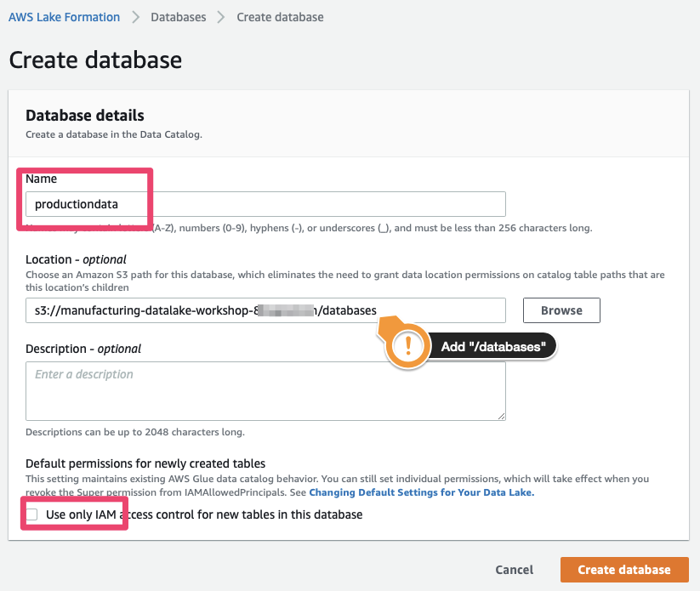700x591 pixels.
Task: Enable Use only IAM access control checkbox
Action: coord(32,514)
